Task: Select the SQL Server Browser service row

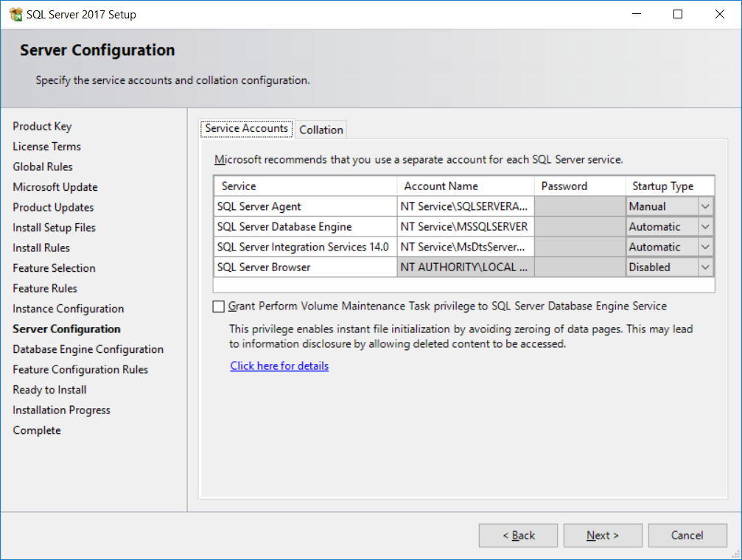Action: point(305,267)
